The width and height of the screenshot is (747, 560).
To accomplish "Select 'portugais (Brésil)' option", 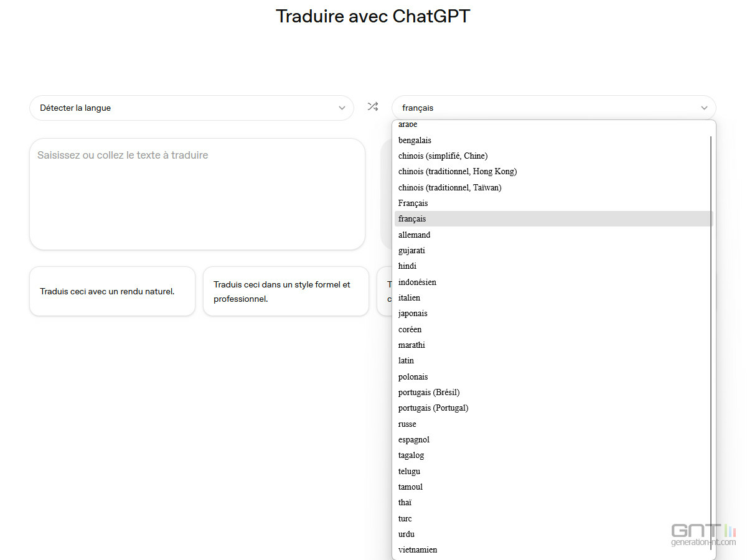I will 429,392.
